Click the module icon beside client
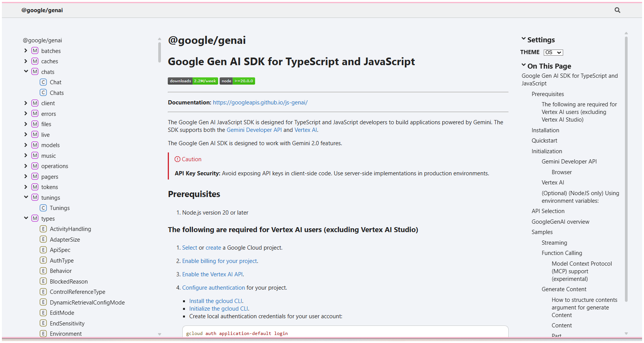Screen dimensions: 644x343 (35, 103)
